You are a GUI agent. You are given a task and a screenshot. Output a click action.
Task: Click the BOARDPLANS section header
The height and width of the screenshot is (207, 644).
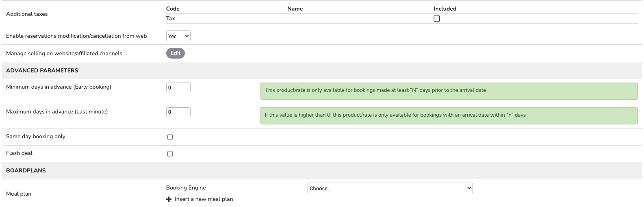click(26, 170)
